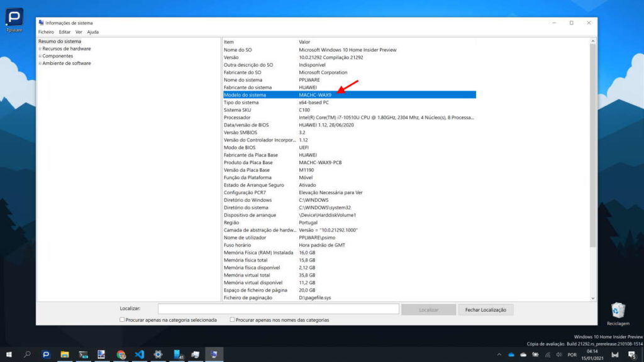Screen dimensions: 644x362
Task: Select 'Memória Física (RAM) Instalada' row
Action: tap(350, 253)
